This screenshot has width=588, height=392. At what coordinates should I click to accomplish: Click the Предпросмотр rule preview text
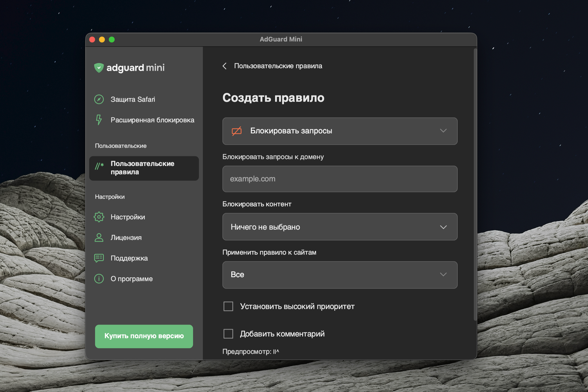(x=251, y=352)
